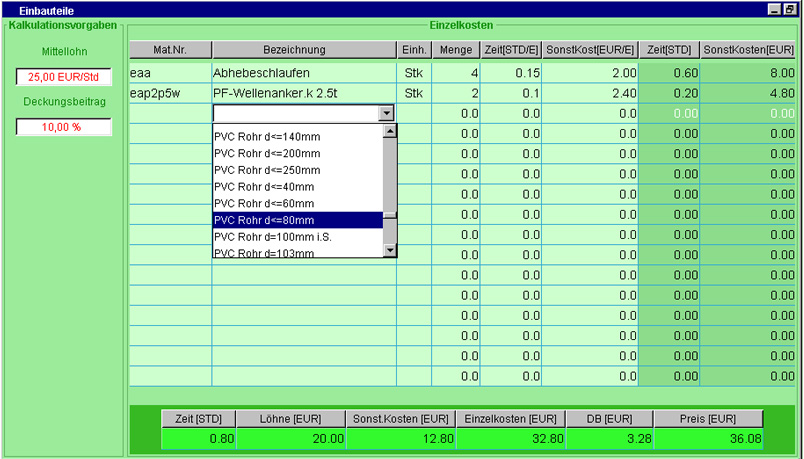Click the Mittellohn 25,00 EUR/Std field
Image resolution: width=804 pixels, height=459 pixels.
(x=63, y=77)
